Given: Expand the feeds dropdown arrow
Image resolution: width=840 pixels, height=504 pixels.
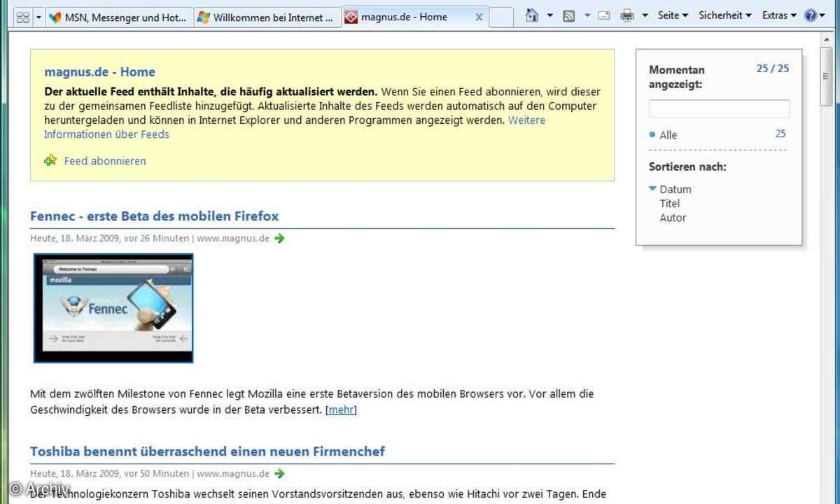Looking at the screenshot, I should 587,15.
